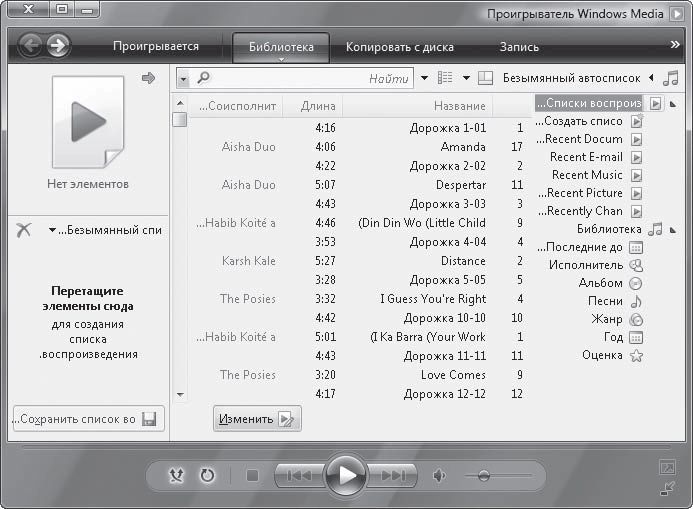Open the Проигрывается tab

(156, 46)
